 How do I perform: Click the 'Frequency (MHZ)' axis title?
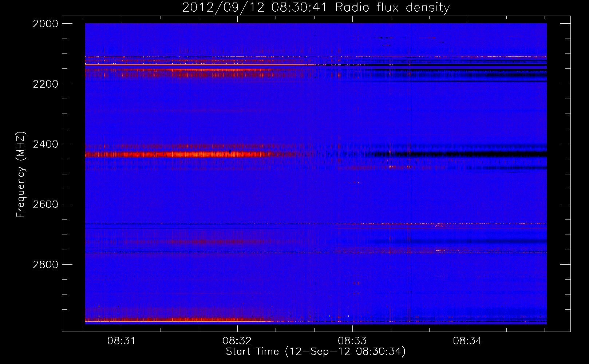[x=21, y=175]
